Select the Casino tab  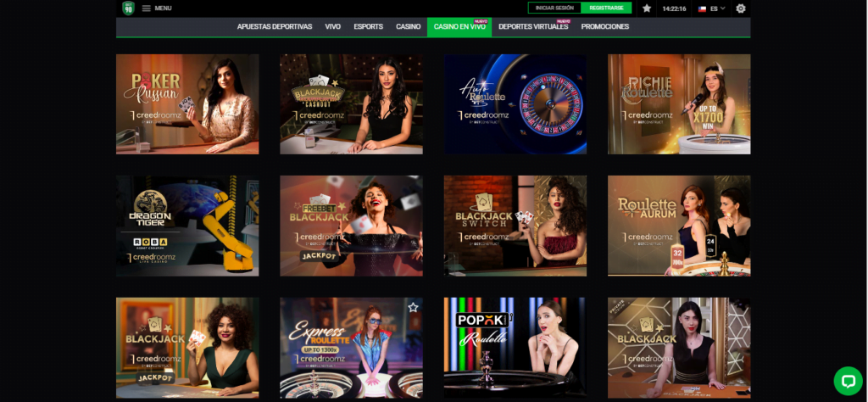(x=408, y=27)
